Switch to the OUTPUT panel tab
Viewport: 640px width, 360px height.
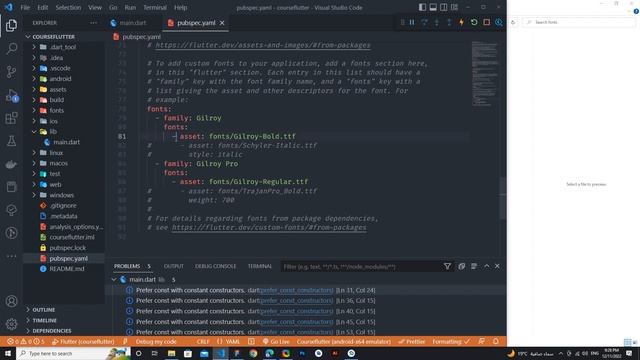[173, 266]
